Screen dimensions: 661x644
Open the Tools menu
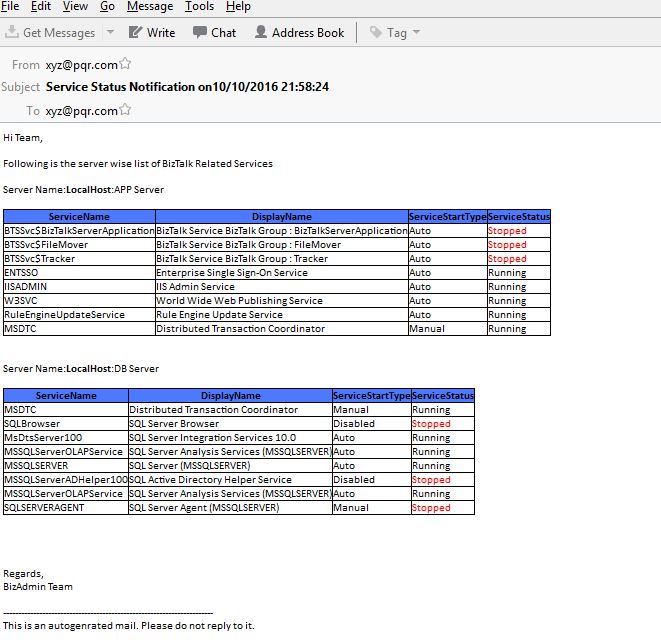click(x=199, y=6)
